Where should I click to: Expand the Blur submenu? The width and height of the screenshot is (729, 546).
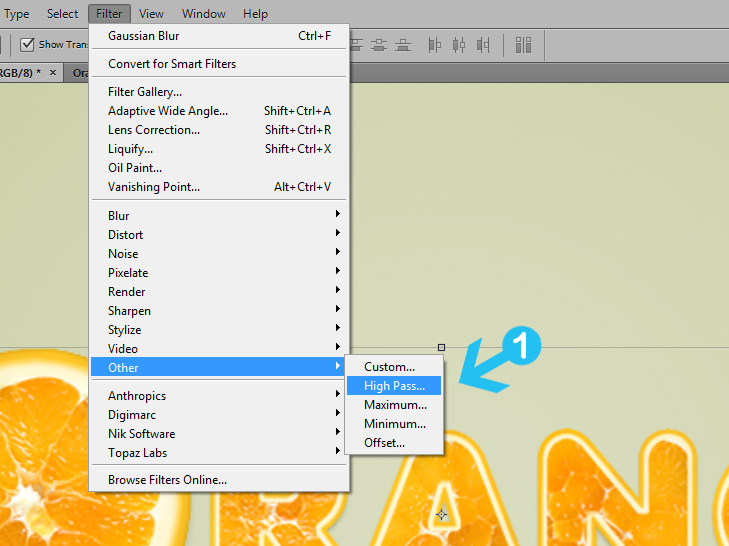219,216
